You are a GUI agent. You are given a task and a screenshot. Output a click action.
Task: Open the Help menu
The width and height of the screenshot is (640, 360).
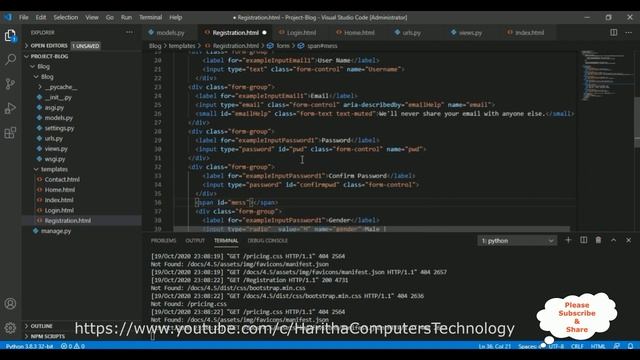click(176, 17)
